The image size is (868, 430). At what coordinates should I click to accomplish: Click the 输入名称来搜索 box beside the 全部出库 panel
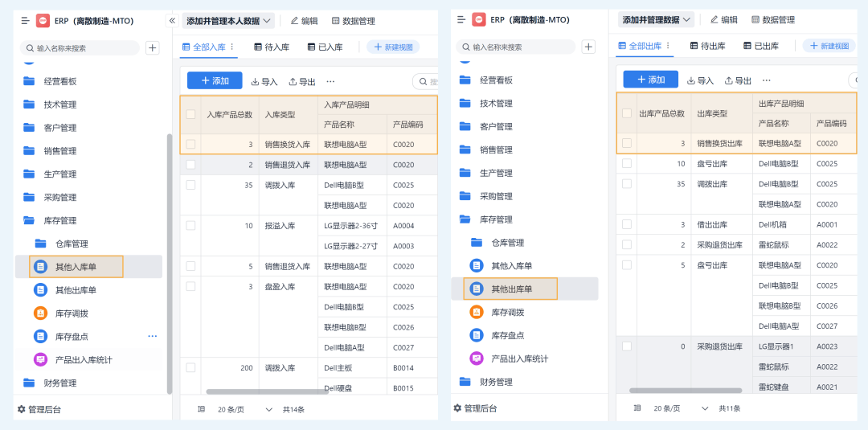point(522,47)
